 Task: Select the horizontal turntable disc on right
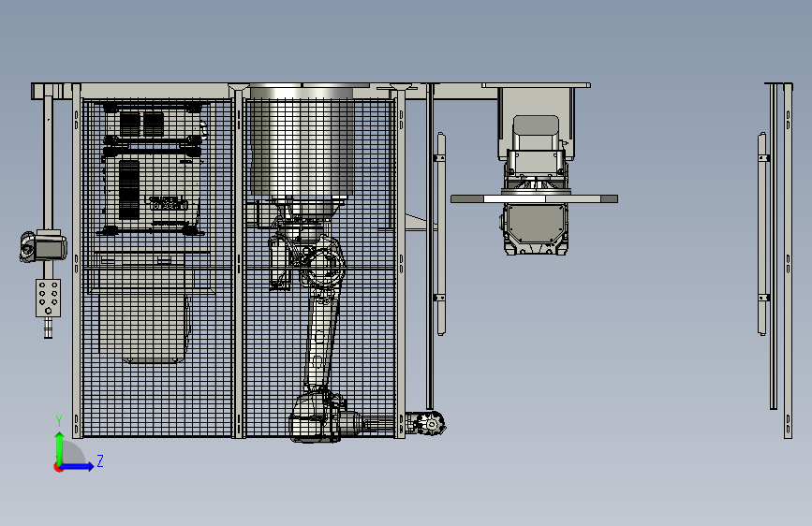click(534, 198)
